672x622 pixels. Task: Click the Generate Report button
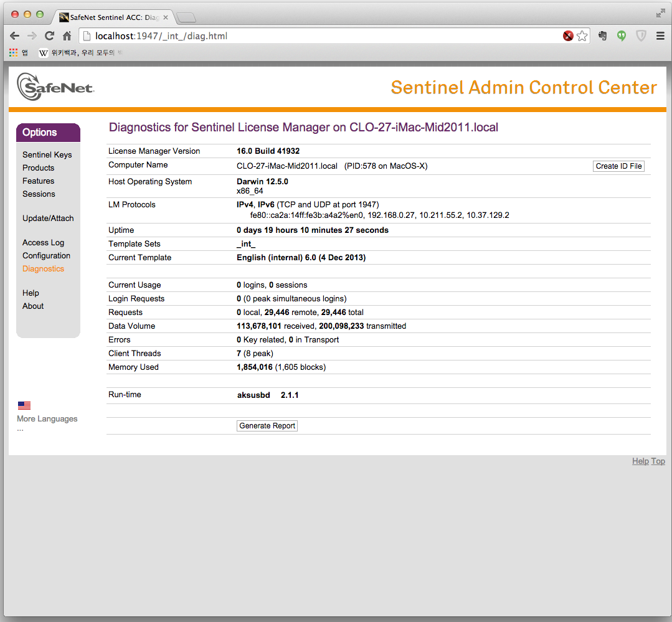(267, 426)
